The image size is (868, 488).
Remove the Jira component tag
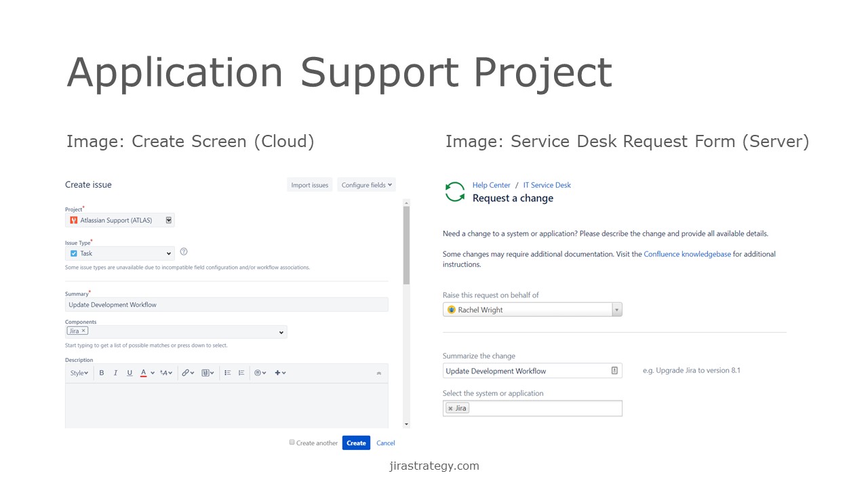(x=84, y=331)
